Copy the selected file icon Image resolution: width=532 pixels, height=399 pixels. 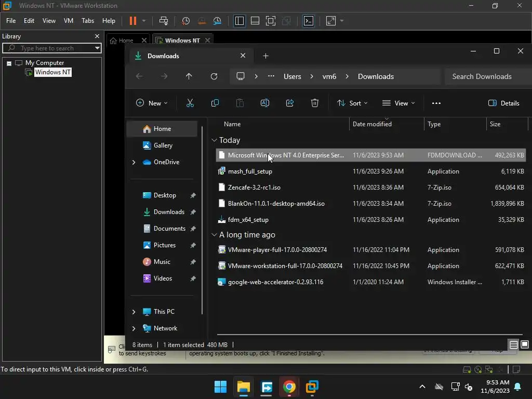click(x=215, y=103)
